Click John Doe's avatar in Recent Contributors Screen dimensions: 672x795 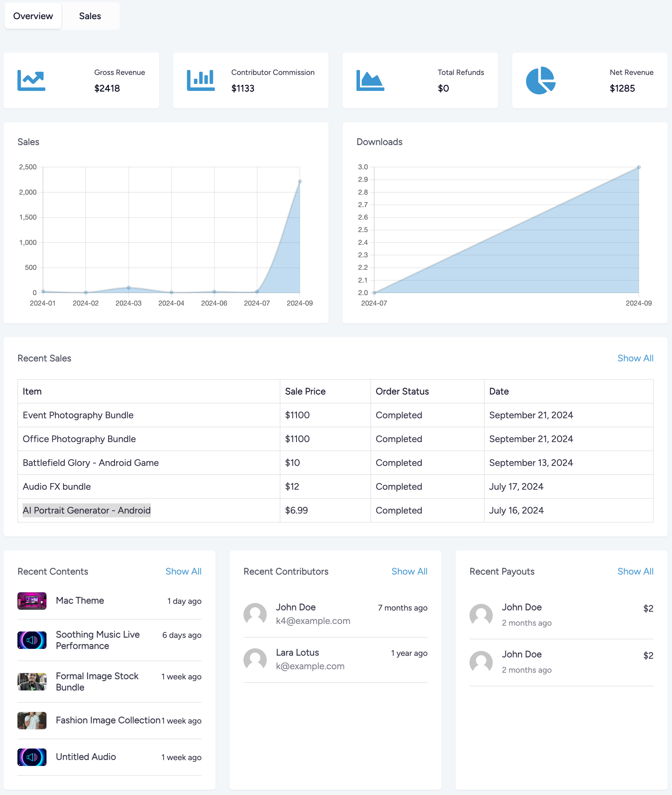pos(255,614)
